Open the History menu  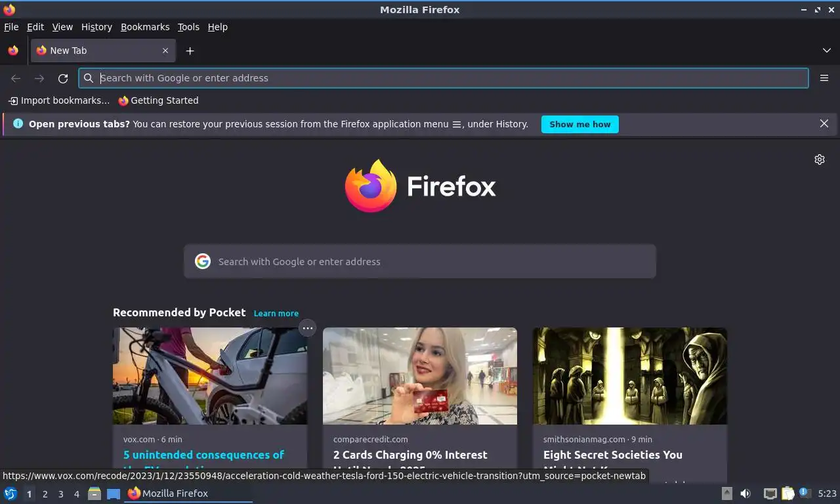[x=96, y=27]
